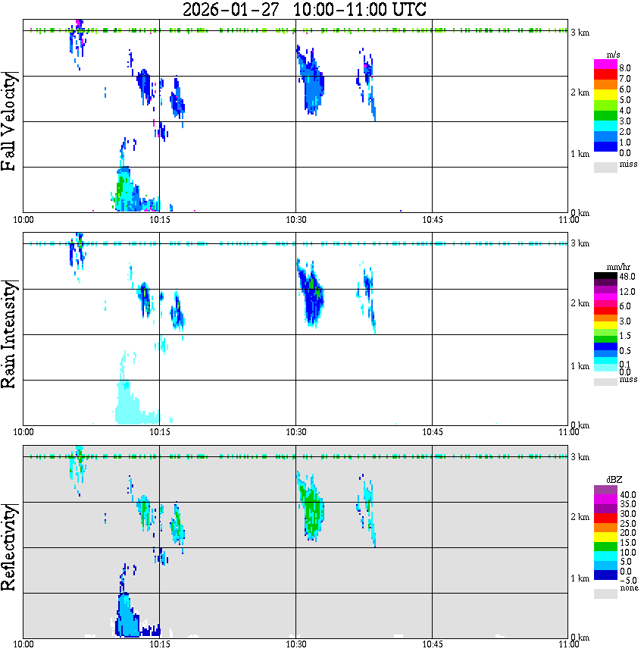Select the black swatch in mm/hr legend

click(605, 276)
